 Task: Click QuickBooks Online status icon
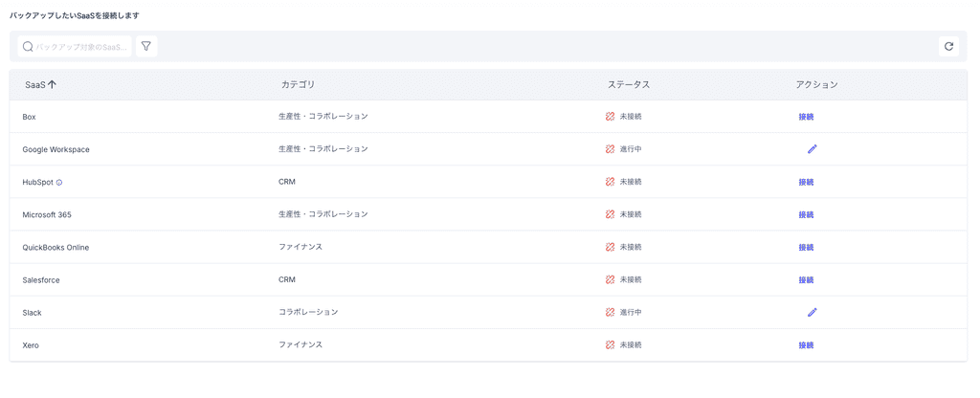[x=611, y=247]
